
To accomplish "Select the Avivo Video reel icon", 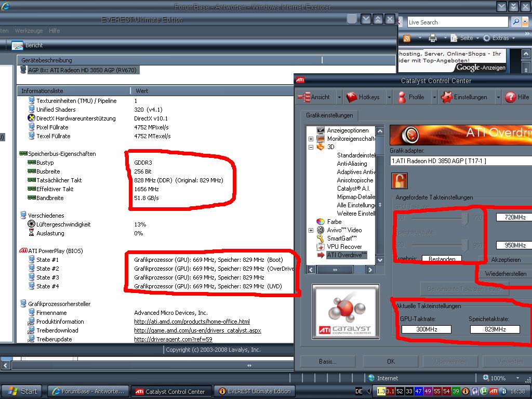I will tap(321, 230).
